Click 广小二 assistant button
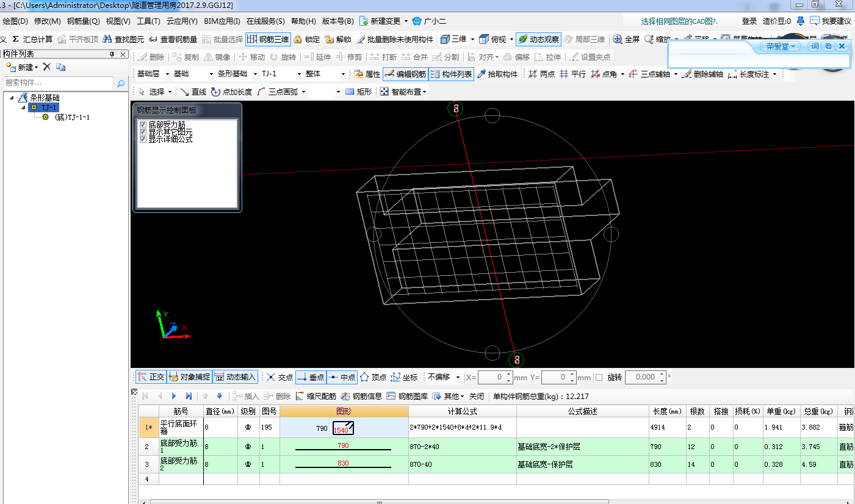 (x=429, y=21)
